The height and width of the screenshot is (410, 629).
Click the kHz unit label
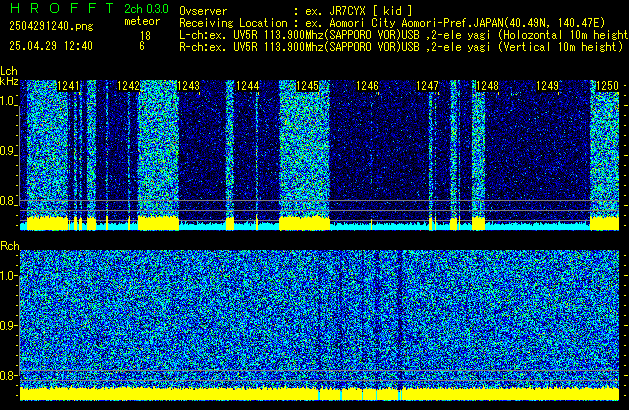tap(9, 81)
